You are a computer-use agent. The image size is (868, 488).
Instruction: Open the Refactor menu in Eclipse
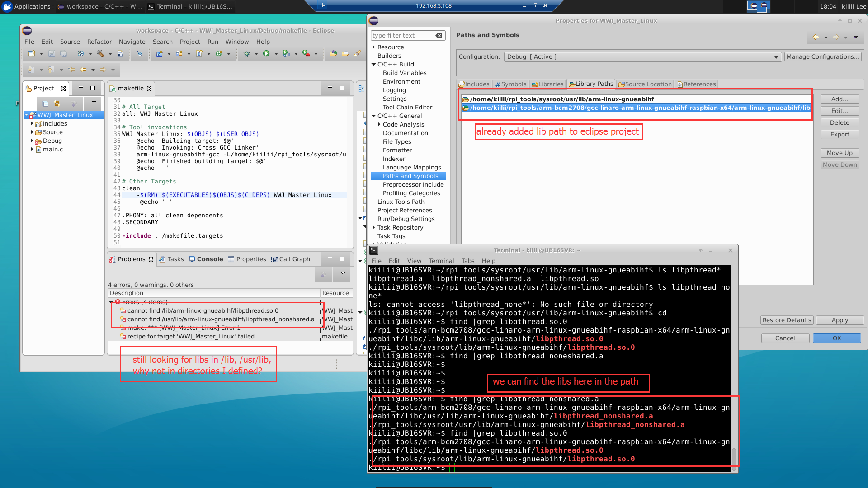(x=99, y=42)
